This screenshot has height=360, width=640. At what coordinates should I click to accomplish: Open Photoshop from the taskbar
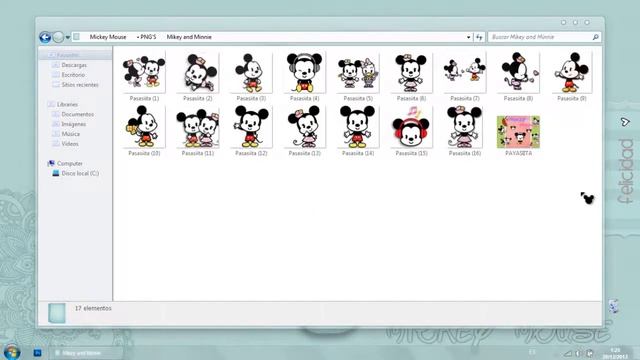(38, 353)
